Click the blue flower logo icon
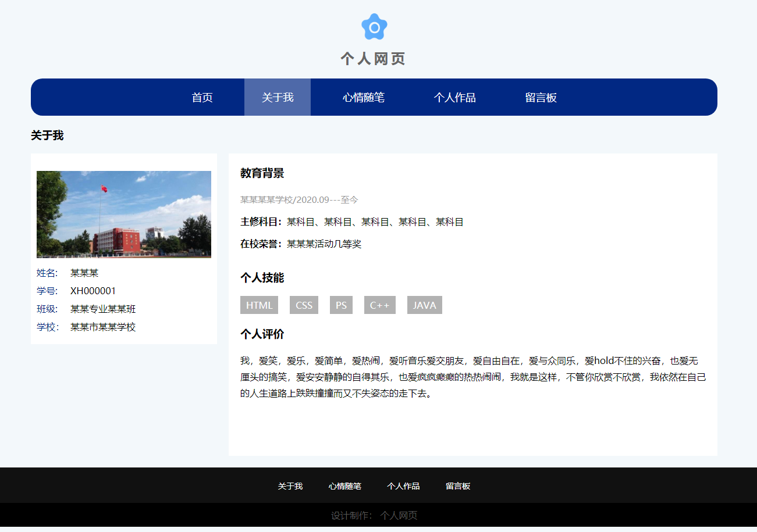This screenshot has width=757, height=532. [374, 27]
